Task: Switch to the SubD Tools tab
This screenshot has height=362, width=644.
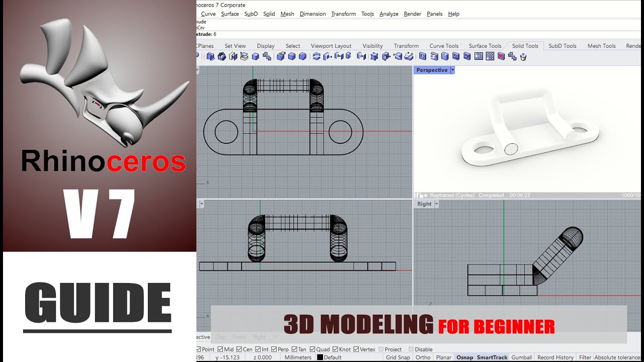Action: (x=562, y=46)
